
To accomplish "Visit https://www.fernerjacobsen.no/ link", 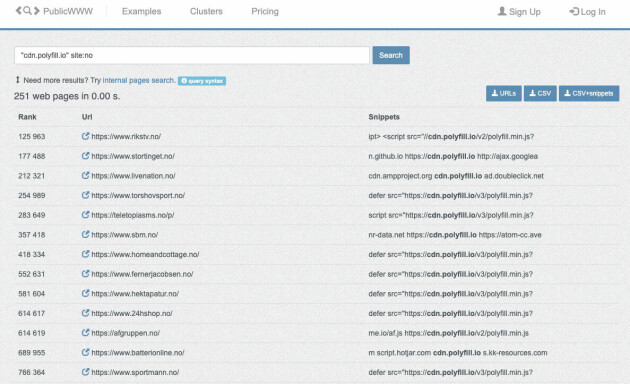I will (x=142, y=274).
